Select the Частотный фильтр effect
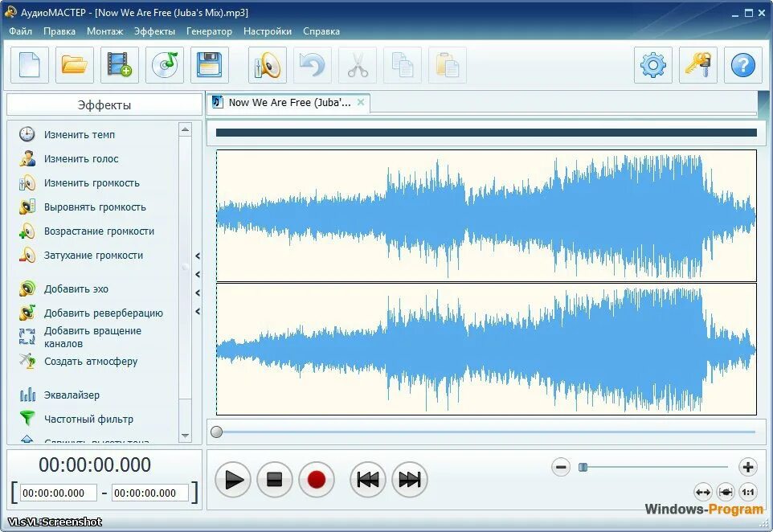 point(88,419)
